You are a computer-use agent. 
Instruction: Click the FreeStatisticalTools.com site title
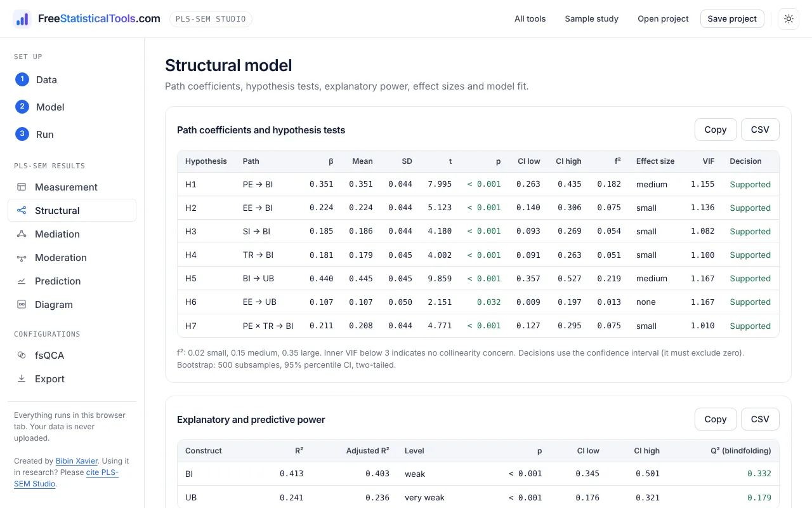click(99, 19)
